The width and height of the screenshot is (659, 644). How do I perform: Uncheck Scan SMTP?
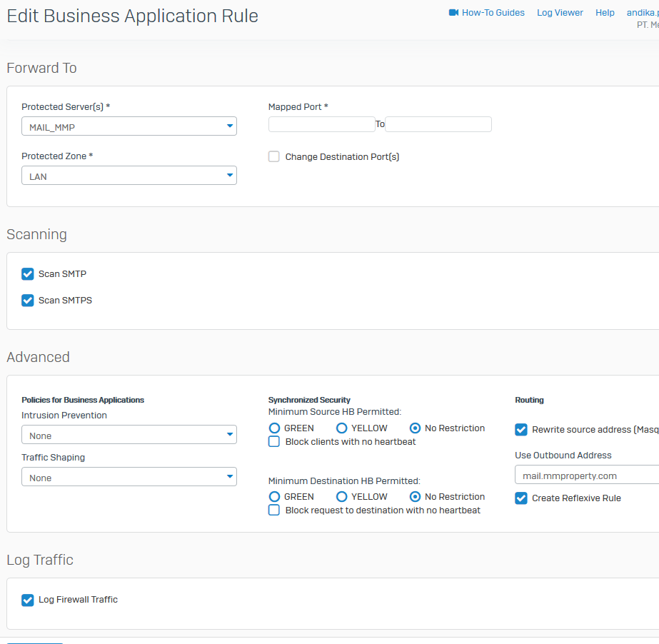[28, 274]
